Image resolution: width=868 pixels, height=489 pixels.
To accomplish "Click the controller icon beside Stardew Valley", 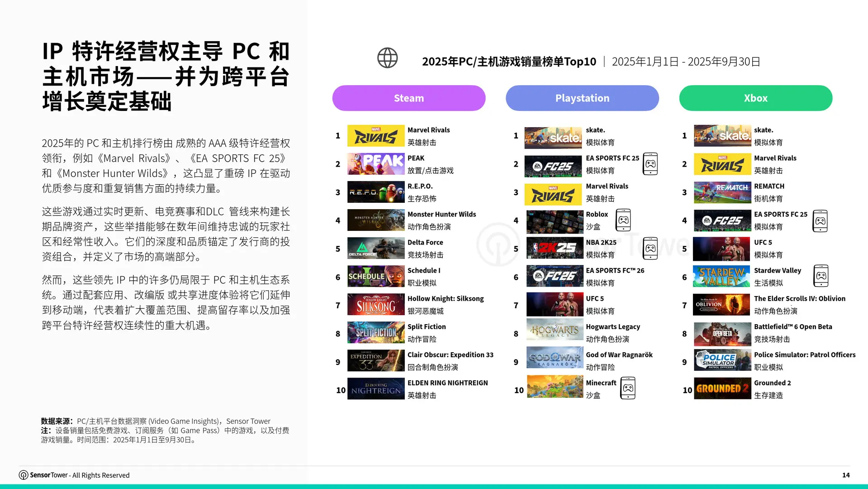I will point(822,276).
